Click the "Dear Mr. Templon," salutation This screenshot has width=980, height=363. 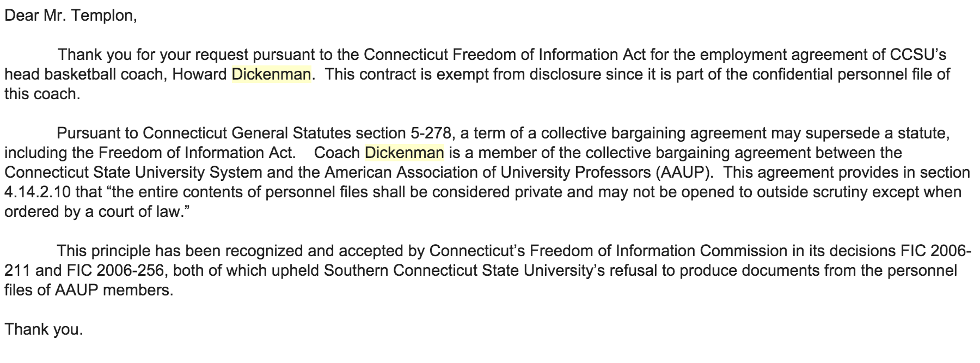[x=70, y=16]
